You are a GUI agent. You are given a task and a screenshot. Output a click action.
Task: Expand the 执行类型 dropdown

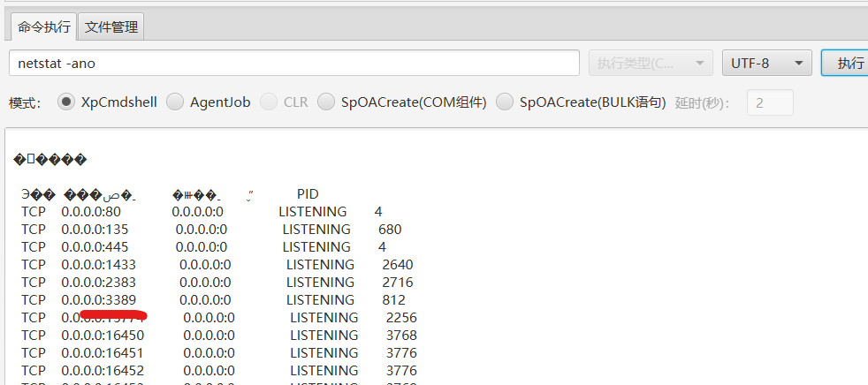pos(651,64)
